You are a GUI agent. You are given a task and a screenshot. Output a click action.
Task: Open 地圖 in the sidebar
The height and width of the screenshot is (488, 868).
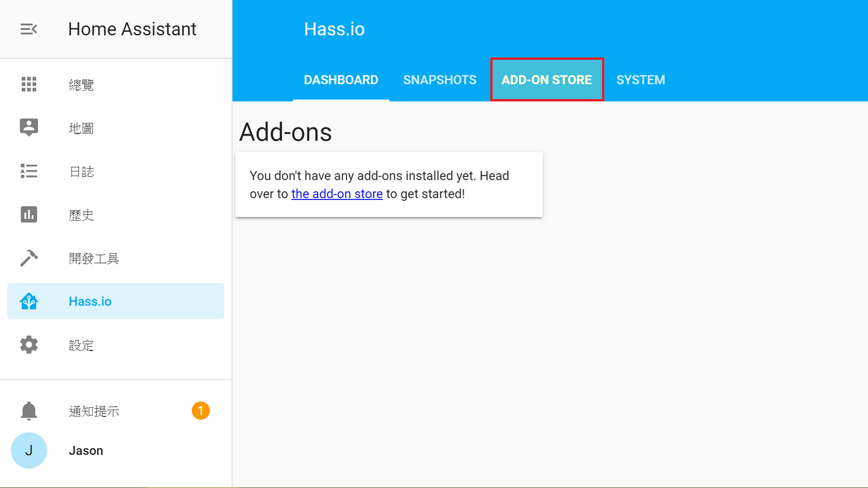(x=81, y=128)
